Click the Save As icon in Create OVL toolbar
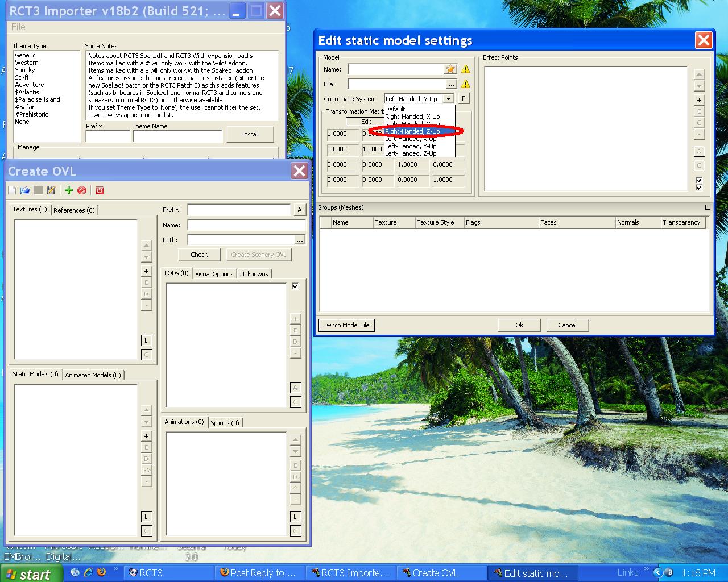 click(x=51, y=190)
